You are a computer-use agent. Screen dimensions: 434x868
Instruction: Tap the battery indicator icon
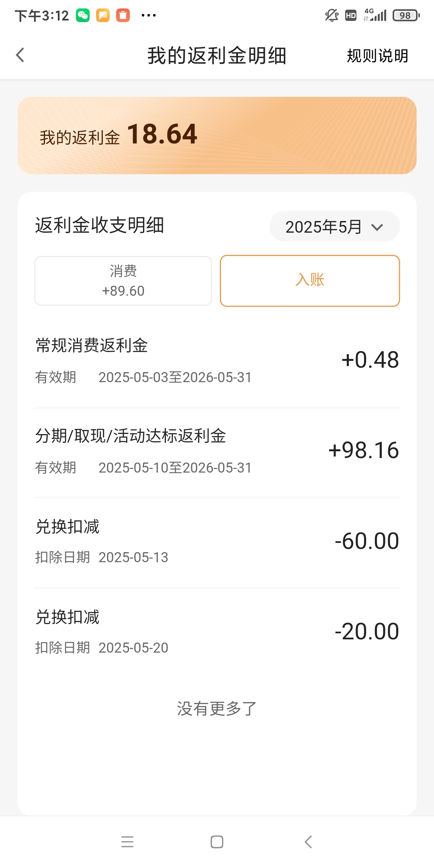(406, 16)
